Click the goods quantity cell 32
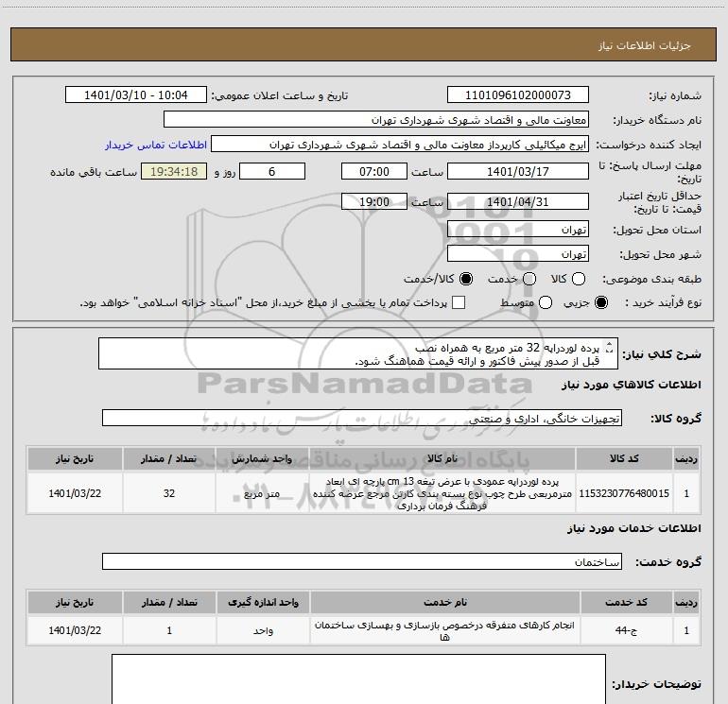The height and width of the screenshot is (704, 728). coord(169,493)
